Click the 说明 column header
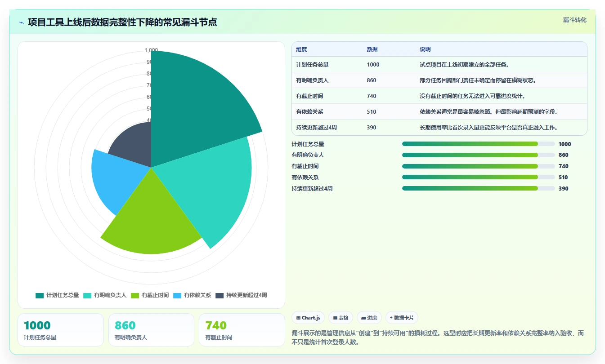Screen dimensions: 605x364 coord(426,49)
